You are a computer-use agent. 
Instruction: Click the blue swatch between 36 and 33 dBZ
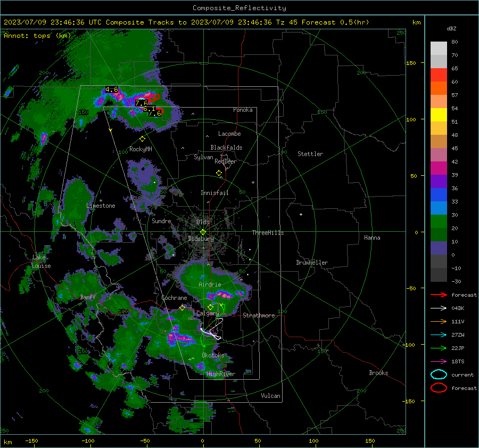439,194
